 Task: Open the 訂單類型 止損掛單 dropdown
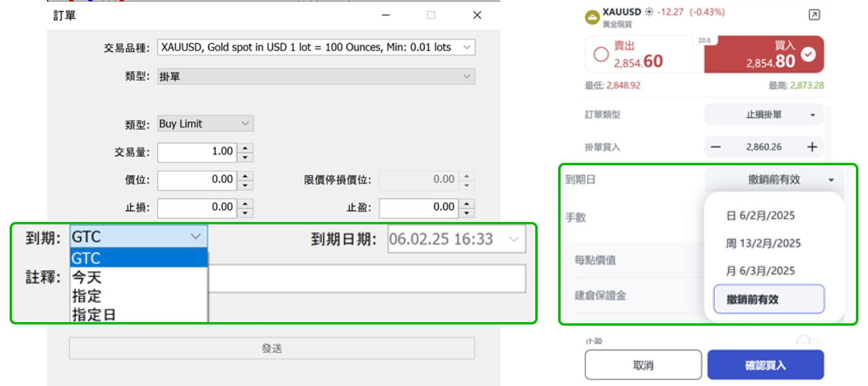click(x=763, y=114)
